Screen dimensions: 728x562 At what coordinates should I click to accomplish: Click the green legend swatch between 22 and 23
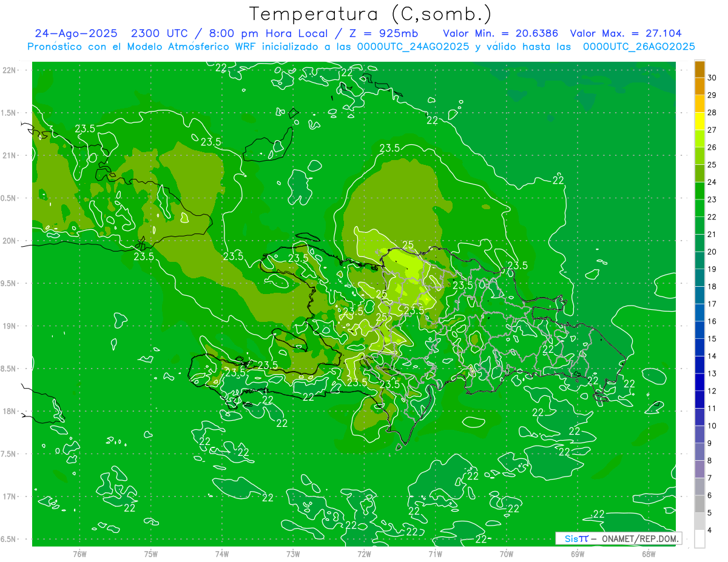699,209
